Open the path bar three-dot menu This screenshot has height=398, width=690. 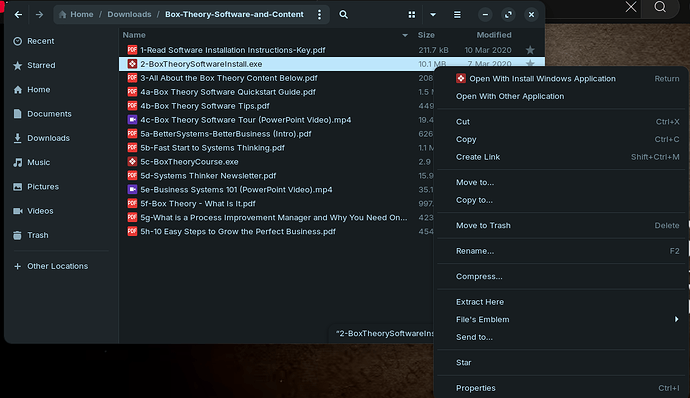coord(319,15)
